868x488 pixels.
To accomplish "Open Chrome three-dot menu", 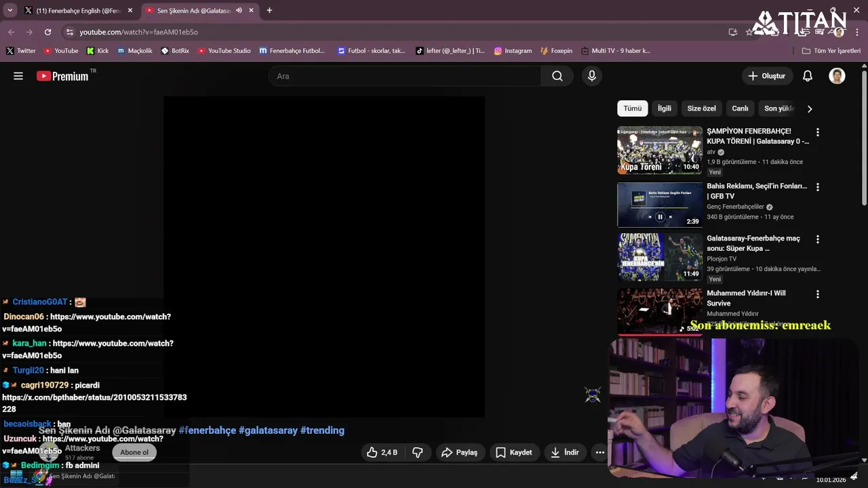I will click(856, 32).
